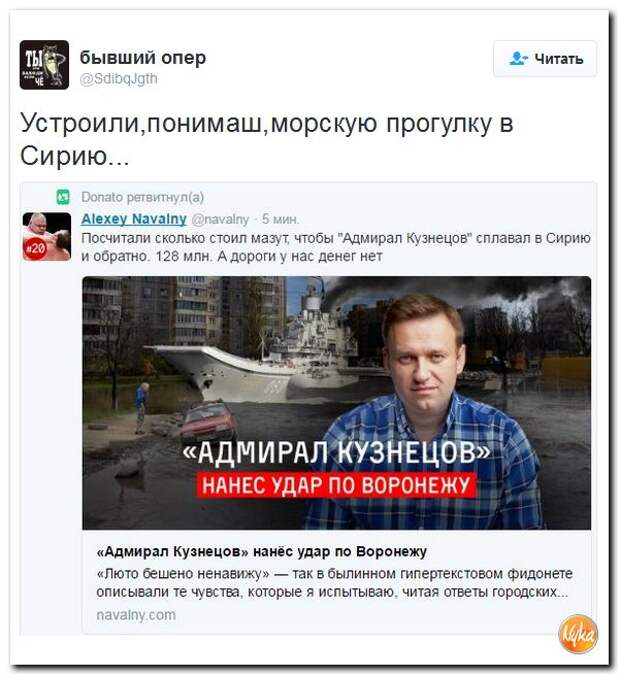Open the @navalny handle
Screen dimensions: 620x676
coord(220,219)
